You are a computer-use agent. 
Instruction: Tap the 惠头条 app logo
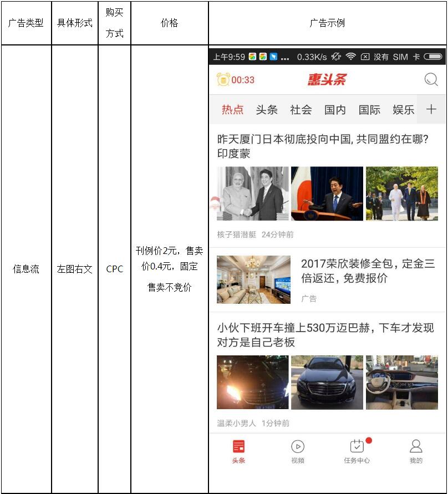click(x=327, y=80)
